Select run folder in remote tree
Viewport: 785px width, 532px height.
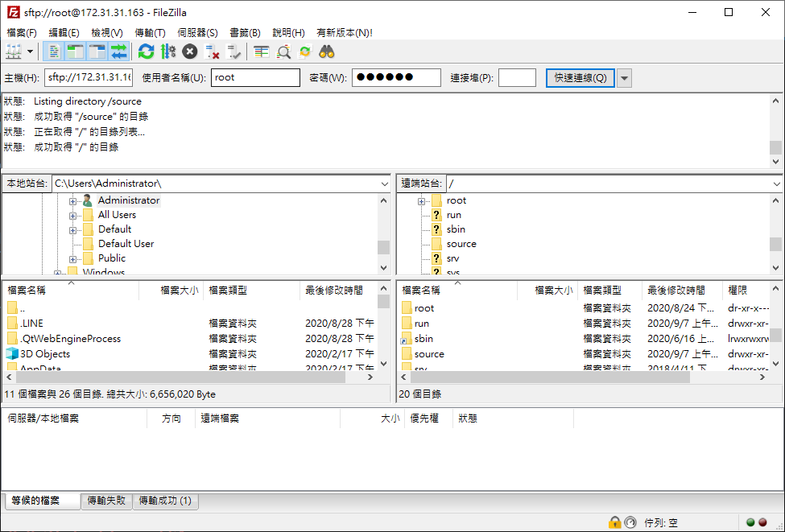click(x=453, y=215)
